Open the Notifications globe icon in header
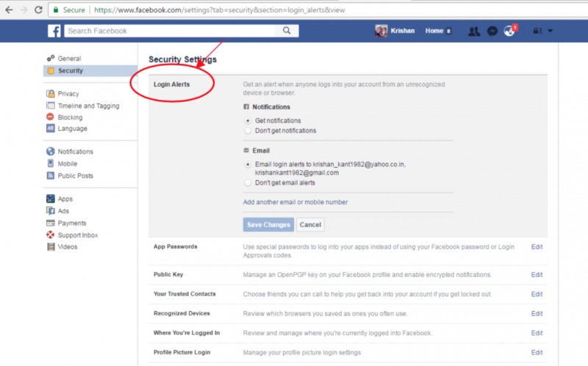Viewport: 588px width, 366px height. tap(509, 31)
